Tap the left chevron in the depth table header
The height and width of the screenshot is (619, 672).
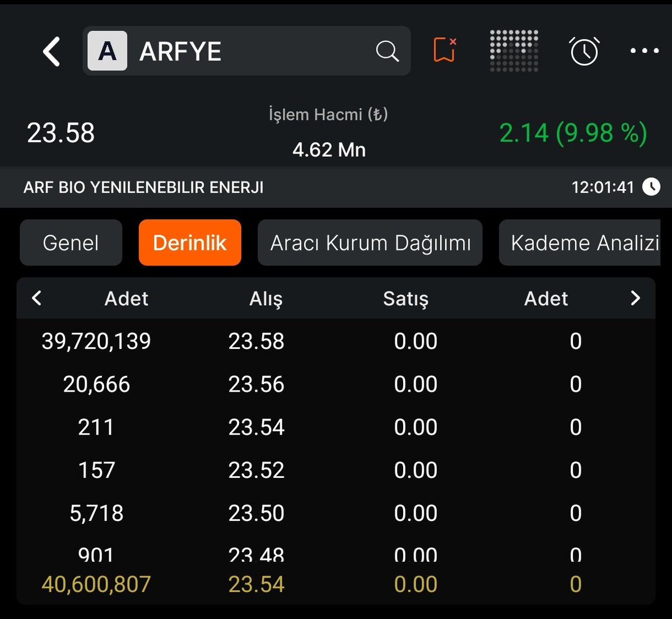[x=36, y=298]
